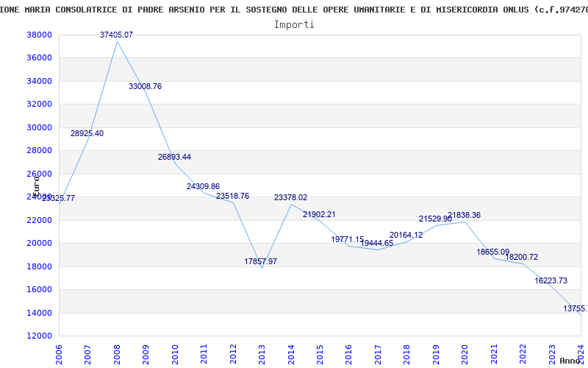The width and height of the screenshot is (588, 368).
Task: Click the 33008.76 data label
Action: 145,86
